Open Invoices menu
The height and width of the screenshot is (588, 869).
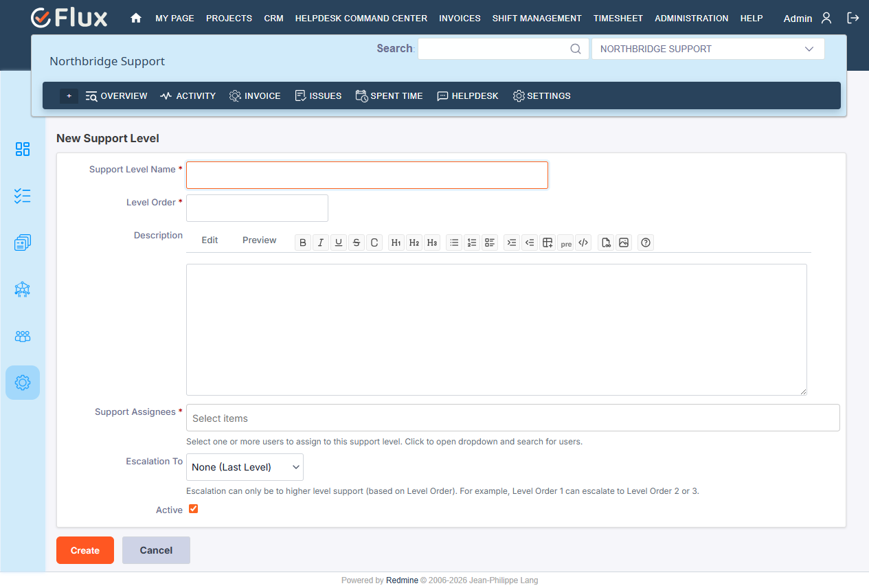460,19
